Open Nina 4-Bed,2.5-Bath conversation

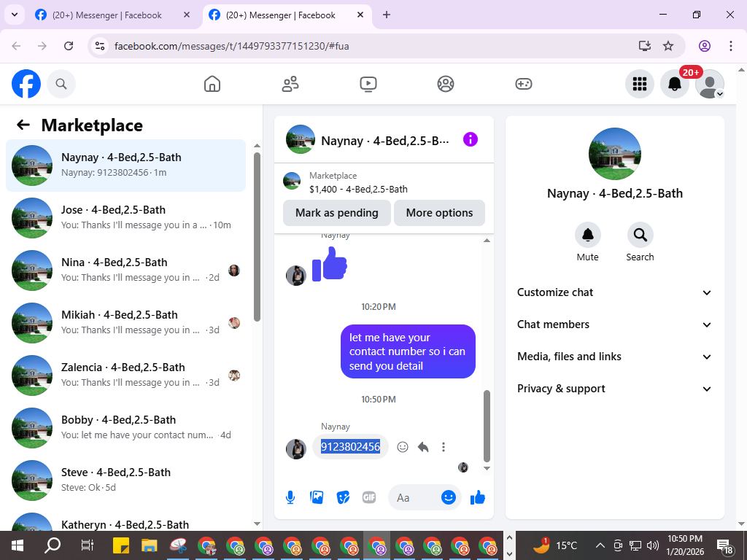(x=125, y=270)
